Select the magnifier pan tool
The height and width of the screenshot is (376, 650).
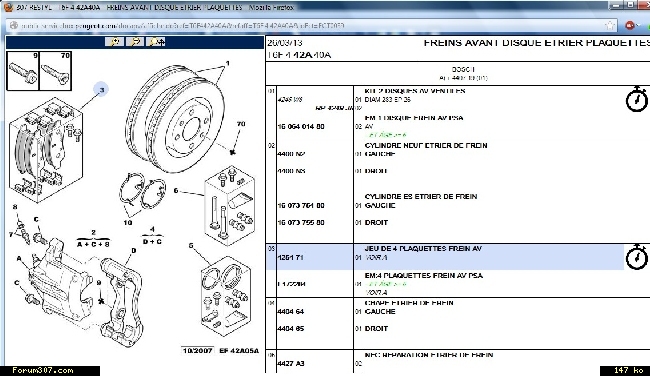point(156,42)
